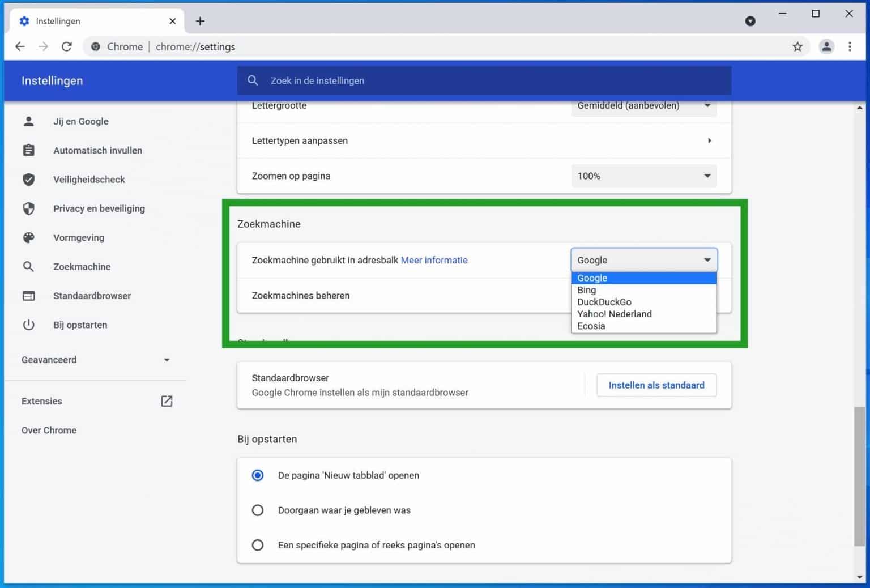Pick Ecosia from the dropdown list
This screenshot has width=870, height=588.
644,326
